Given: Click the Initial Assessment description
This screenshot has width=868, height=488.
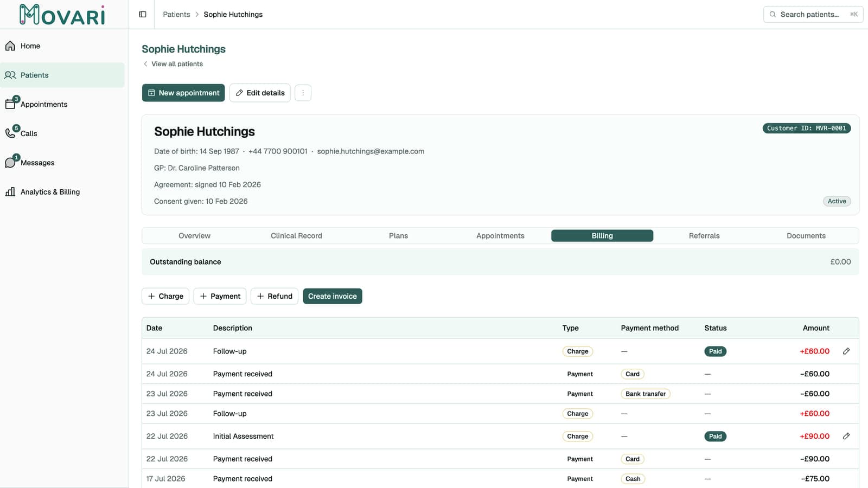Looking at the screenshot, I should (243, 436).
